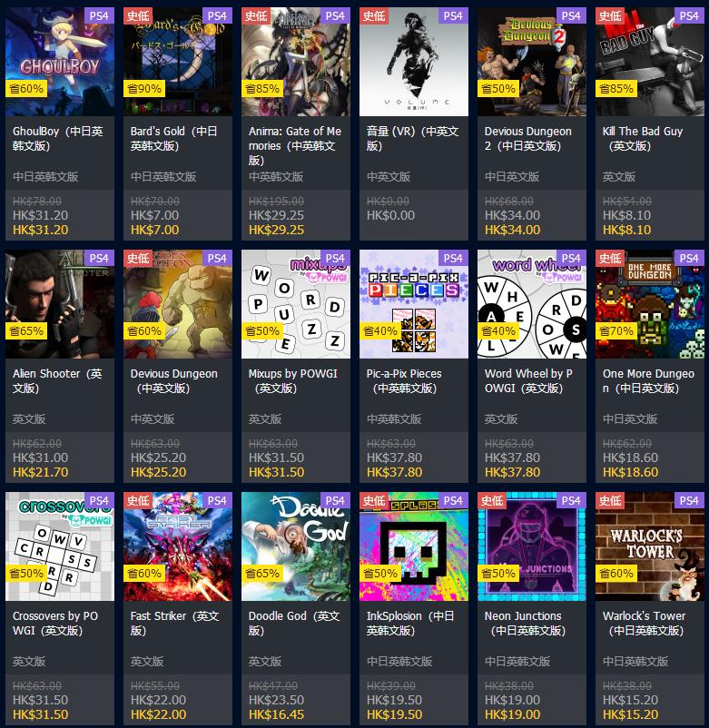709x728 pixels.
Task: Click the Alien Shooter title link
Action: pos(57,380)
